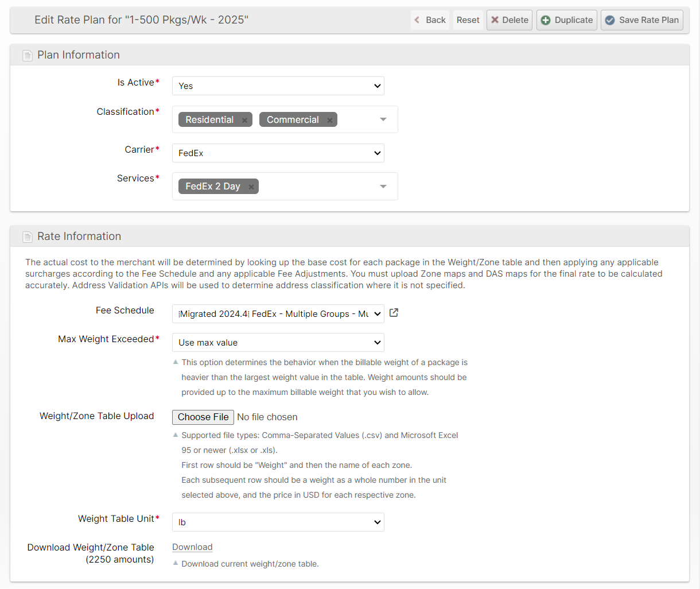Download the current weight/zone table
Viewport: 700px width, 589px height.
point(192,547)
